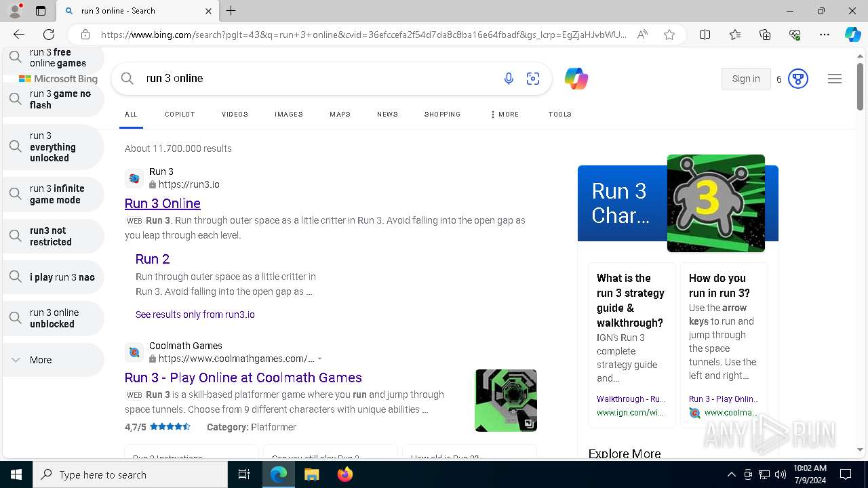Select 'run 3 everything unlocked' suggestion
The width and height of the screenshot is (868, 488).
54,147
